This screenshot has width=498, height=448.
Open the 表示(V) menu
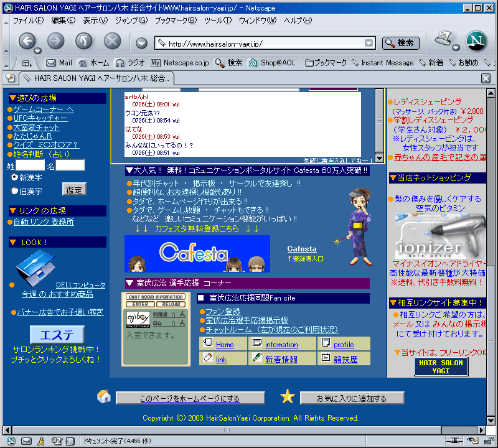[95, 21]
